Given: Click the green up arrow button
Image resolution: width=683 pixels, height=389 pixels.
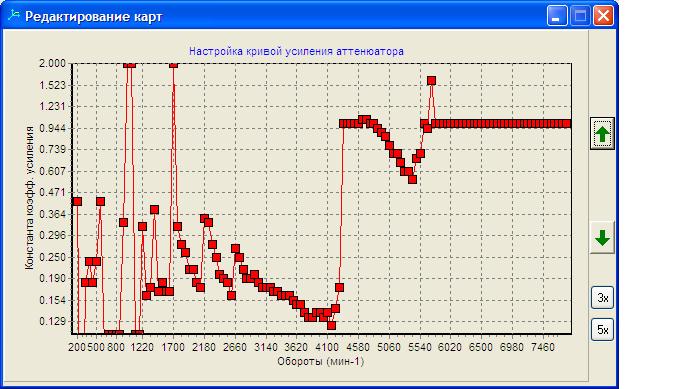Looking at the screenshot, I should click(602, 134).
